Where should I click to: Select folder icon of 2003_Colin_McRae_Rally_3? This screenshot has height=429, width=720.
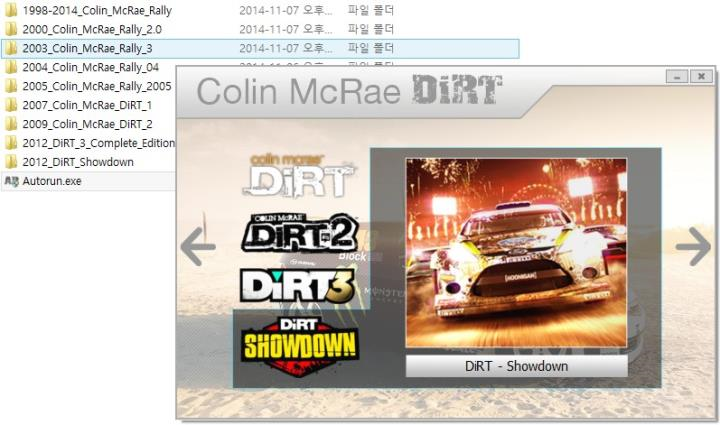(11, 48)
